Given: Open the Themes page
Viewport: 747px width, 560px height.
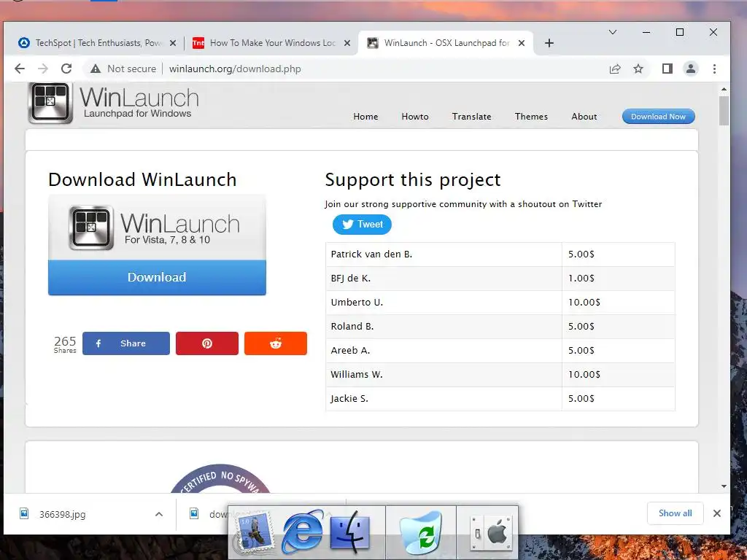Looking at the screenshot, I should (531, 117).
